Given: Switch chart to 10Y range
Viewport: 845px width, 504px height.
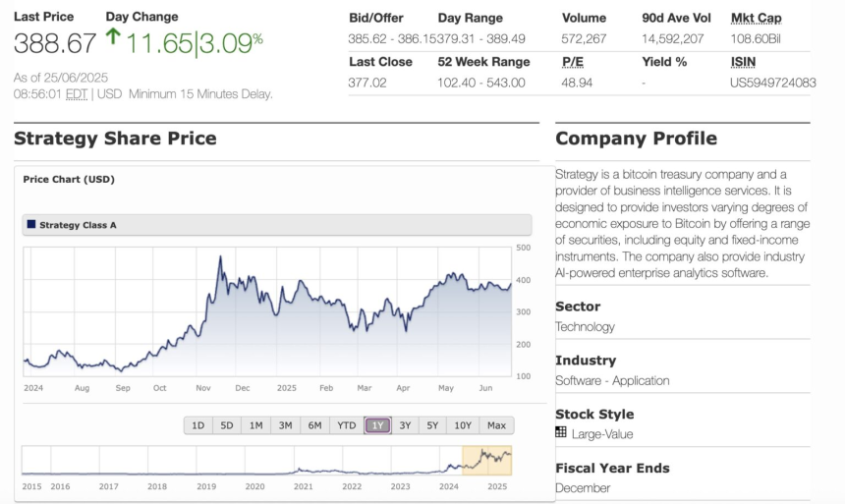Looking at the screenshot, I should [x=463, y=425].
